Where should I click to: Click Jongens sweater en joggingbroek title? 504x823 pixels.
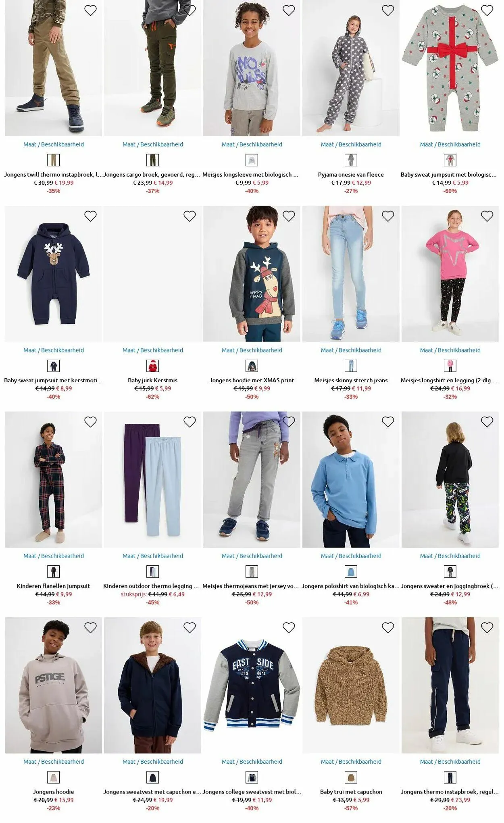pyautogui.click(x=450, y=586)
